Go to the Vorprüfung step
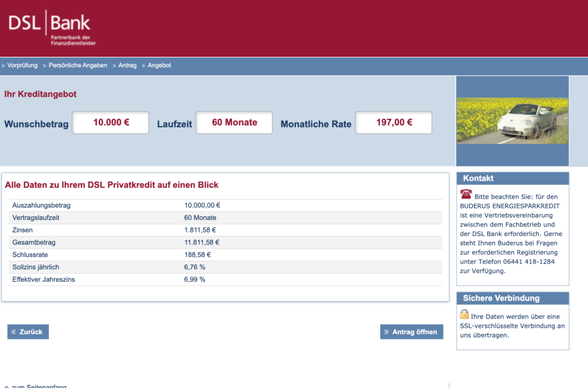This screenshot has height=388, width=588. 22,65
